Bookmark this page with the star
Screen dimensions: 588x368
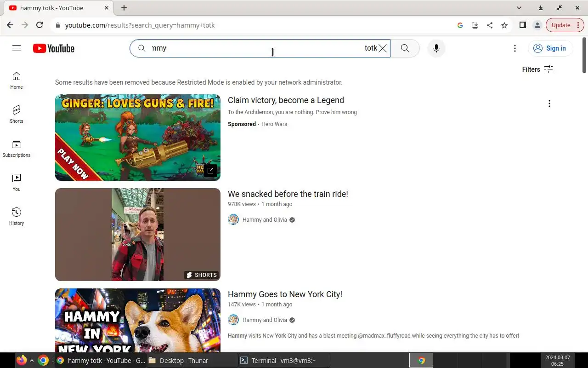[504, 25]
